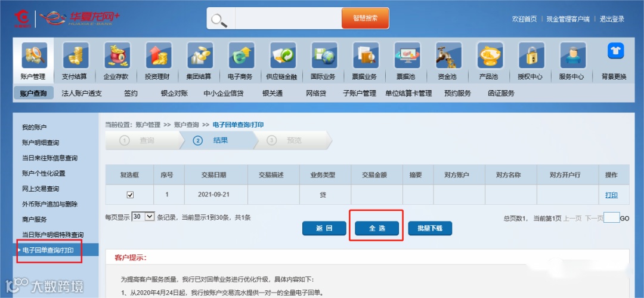Select 当日来往账信息查询 in the sidebar
The width and height of the screenshot is (644, 298).
click(49, 158)
